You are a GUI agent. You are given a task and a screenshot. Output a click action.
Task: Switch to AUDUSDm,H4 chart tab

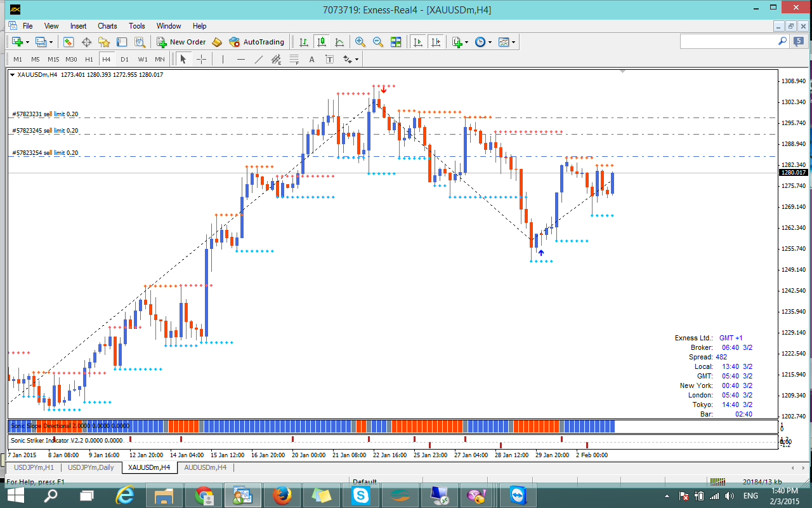205,467
